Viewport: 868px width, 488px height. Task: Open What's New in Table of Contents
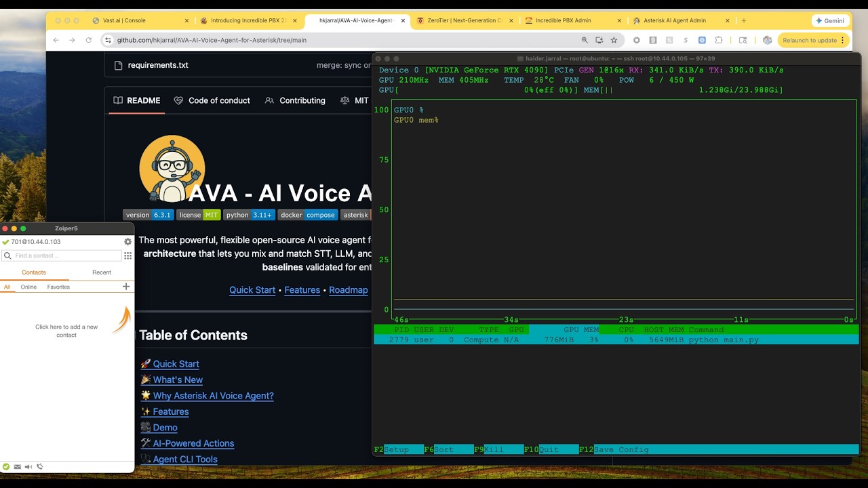(178, 380)
